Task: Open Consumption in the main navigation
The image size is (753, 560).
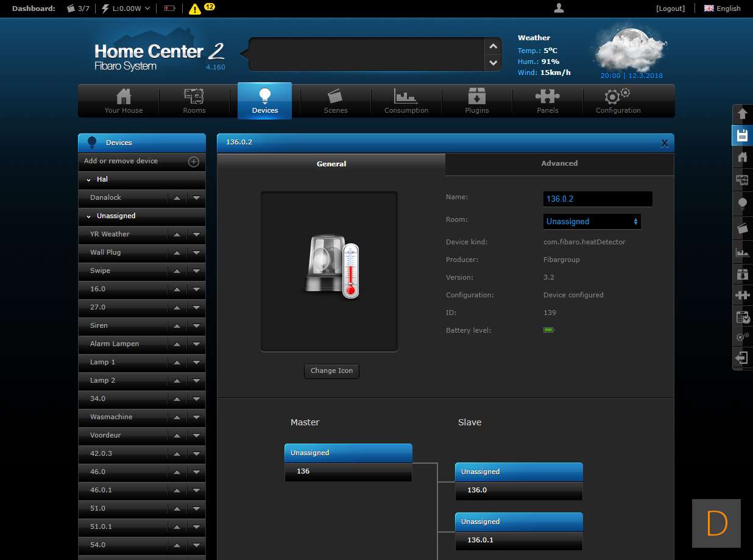Action: tap(406, 101)
